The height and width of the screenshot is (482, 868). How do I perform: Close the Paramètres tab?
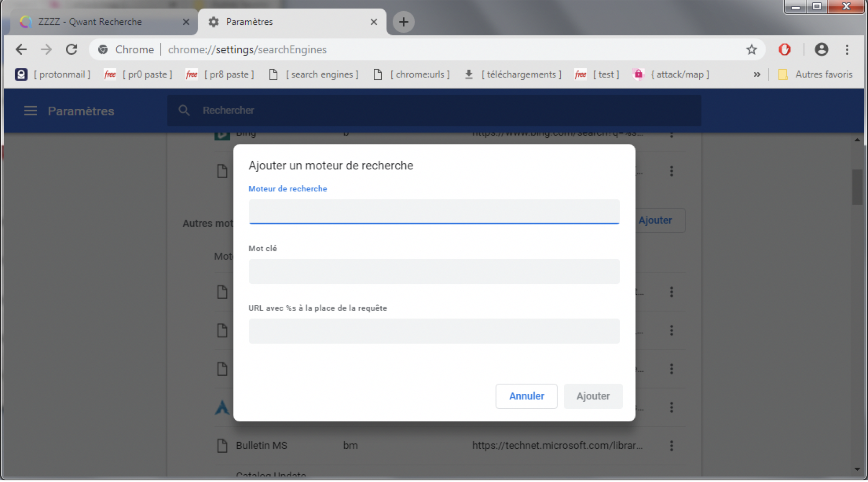(374, 22)
